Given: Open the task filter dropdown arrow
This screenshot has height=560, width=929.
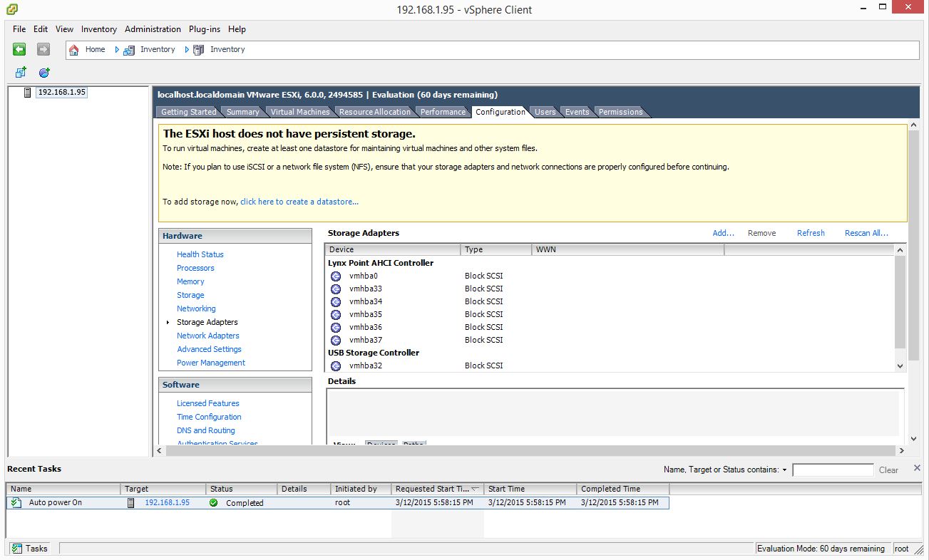Looking at the screenshot, I should [x=785, y=470].
